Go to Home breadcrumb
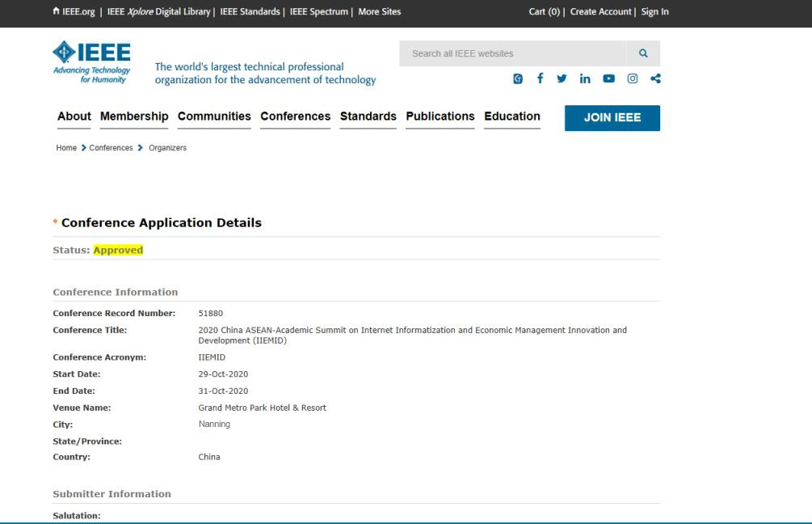This screenshot has height=524, width=812. 66,148
